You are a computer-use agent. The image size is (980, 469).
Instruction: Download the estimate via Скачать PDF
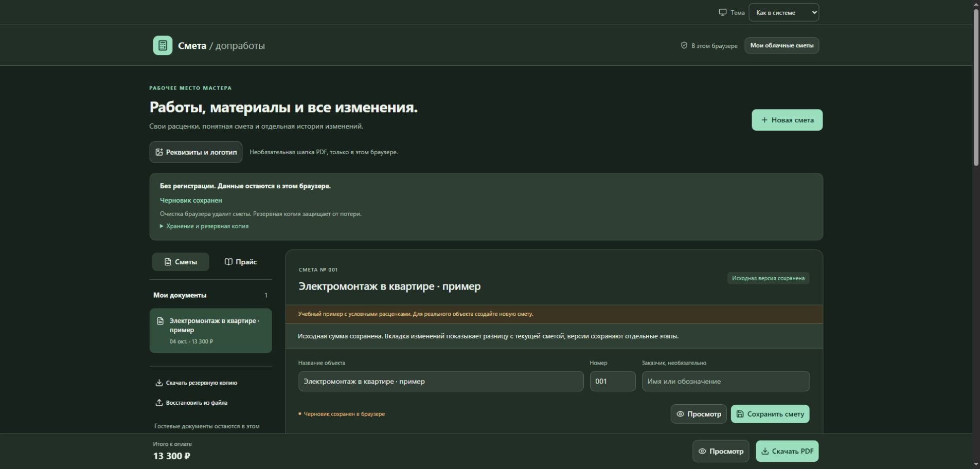click(787, 451)
